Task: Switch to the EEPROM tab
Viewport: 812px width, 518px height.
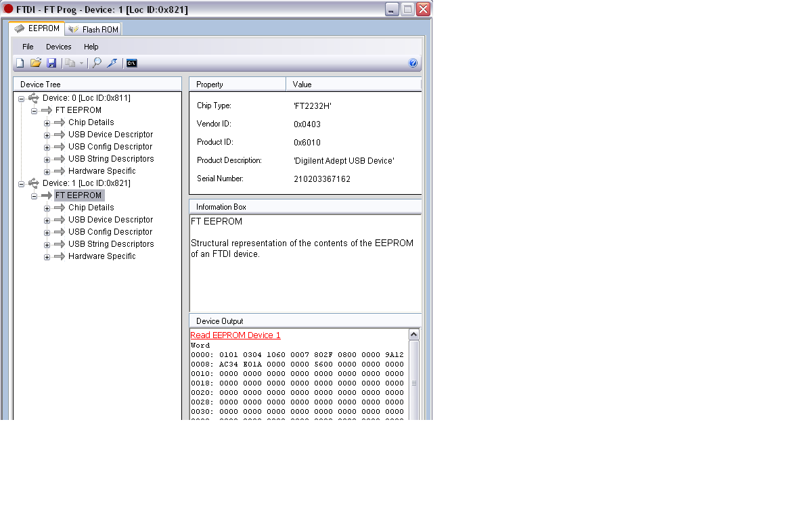Action: [37, 28]
